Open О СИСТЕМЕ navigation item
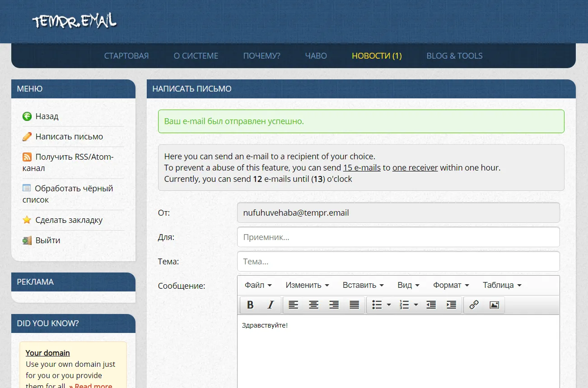 196,56
